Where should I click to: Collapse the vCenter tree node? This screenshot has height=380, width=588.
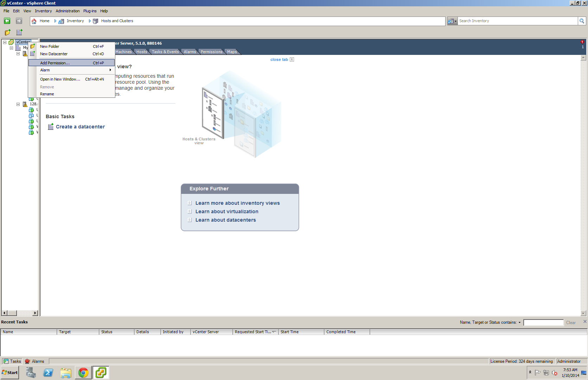(5, 42)
